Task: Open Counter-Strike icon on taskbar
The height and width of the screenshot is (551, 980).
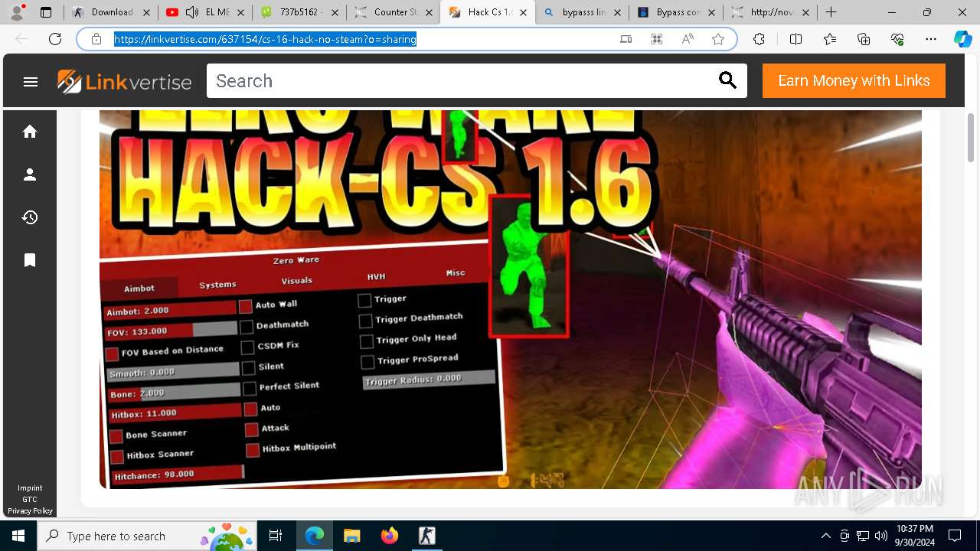Action: click(426, 536)
